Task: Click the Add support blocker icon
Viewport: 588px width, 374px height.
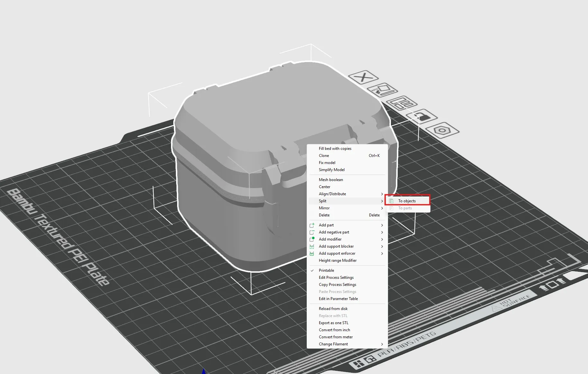Action: click(312, 246)
